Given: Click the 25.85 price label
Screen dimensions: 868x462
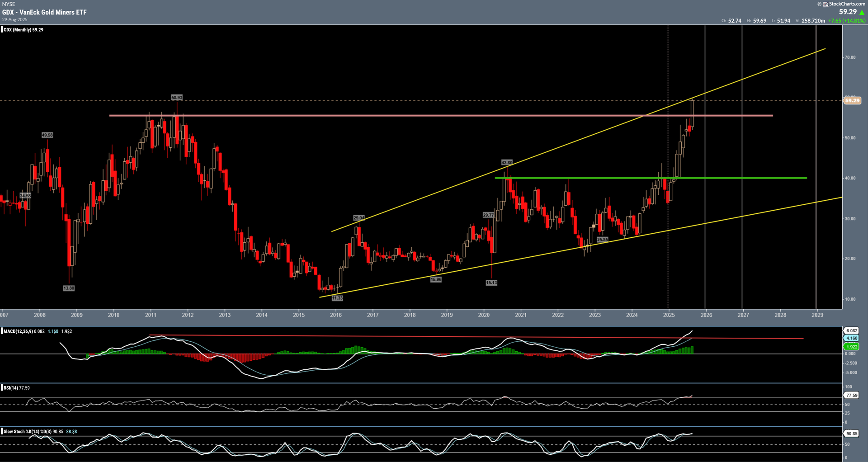Looking at the screenshot, I should pyautogui.click(x=603, y=240).
